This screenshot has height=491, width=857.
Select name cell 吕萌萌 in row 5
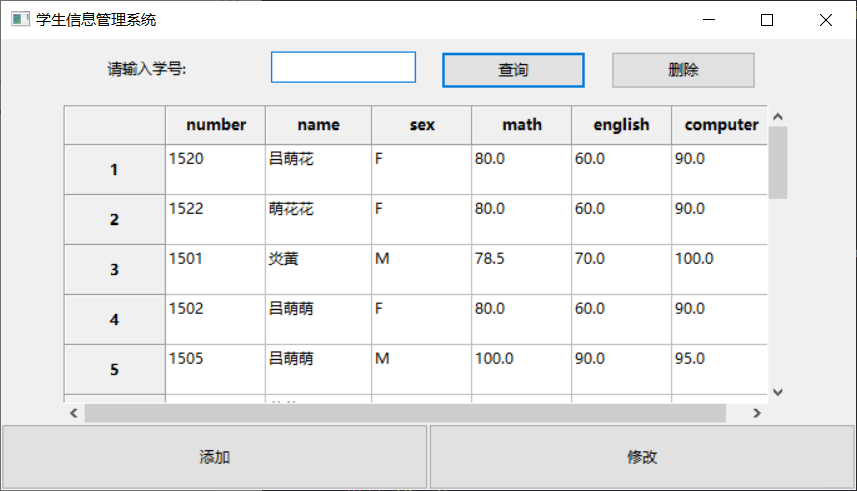tap(319, 370)
